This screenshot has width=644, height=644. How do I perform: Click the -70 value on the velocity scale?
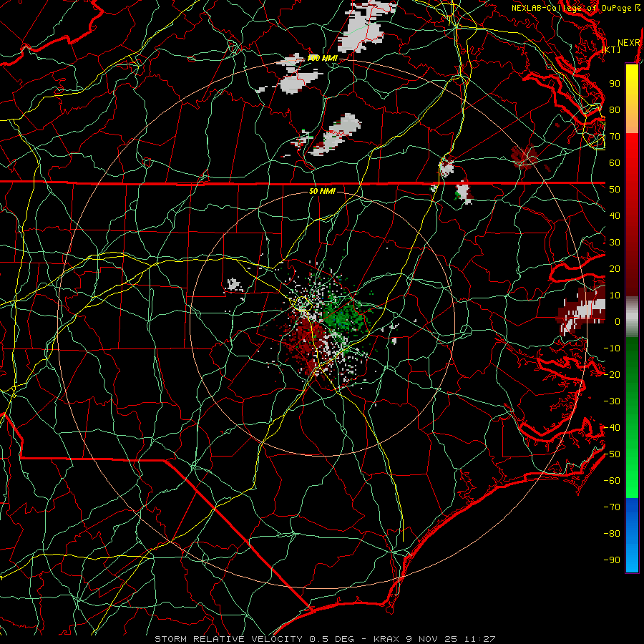(x=612, y=507)
